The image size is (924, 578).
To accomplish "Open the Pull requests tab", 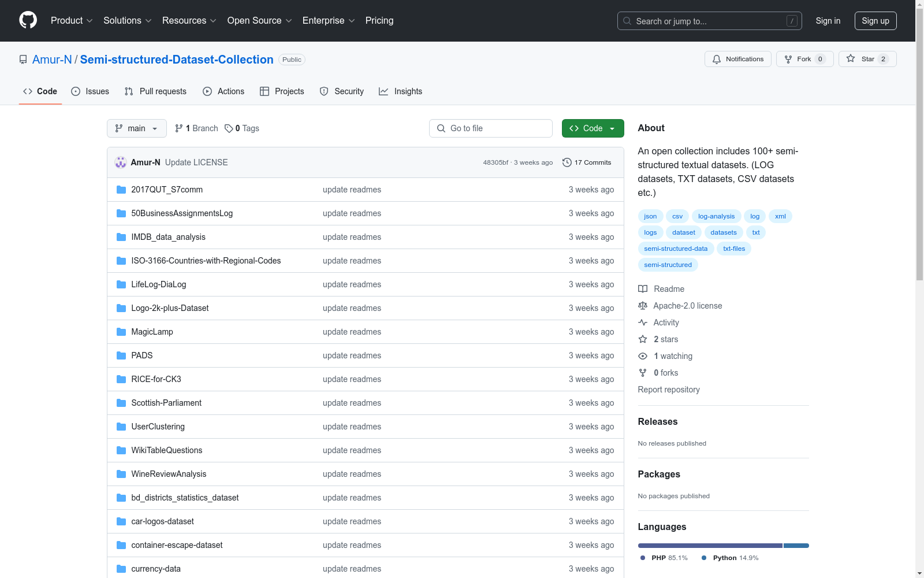I will click(155, 91).
